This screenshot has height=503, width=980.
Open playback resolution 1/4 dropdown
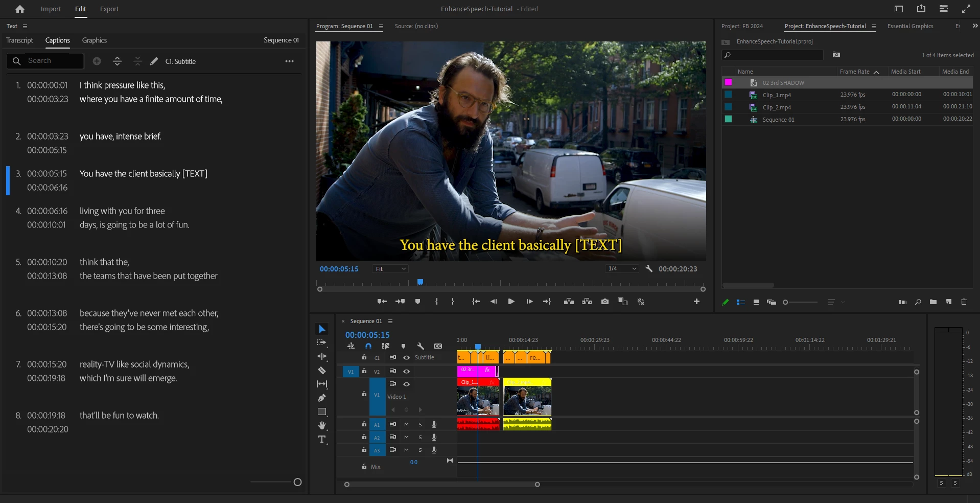[622, 269]
